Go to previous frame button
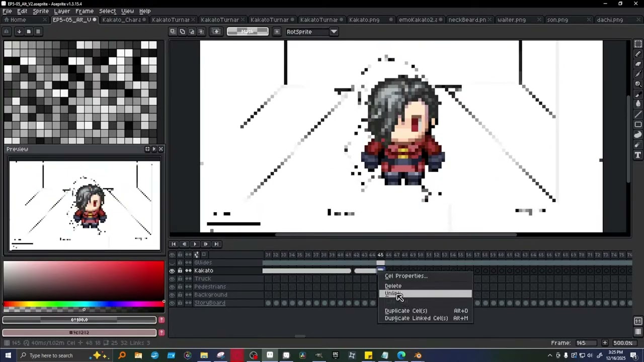Screen dimensions: 644x362 pyautogui.click(x=184, y=244)
